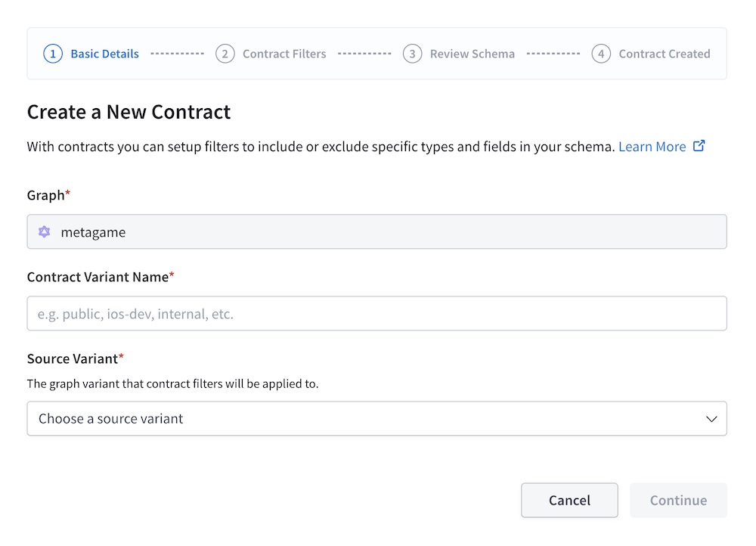This screenshot has height=546, width=756.
Task: Click the circled step 3 icon
Action: click(x=412, y=54)
